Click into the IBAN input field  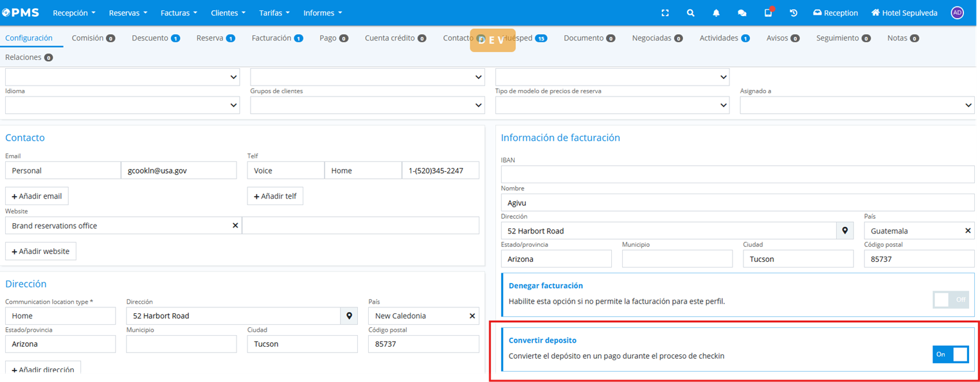pyautogui.click(x=737, y=174)
